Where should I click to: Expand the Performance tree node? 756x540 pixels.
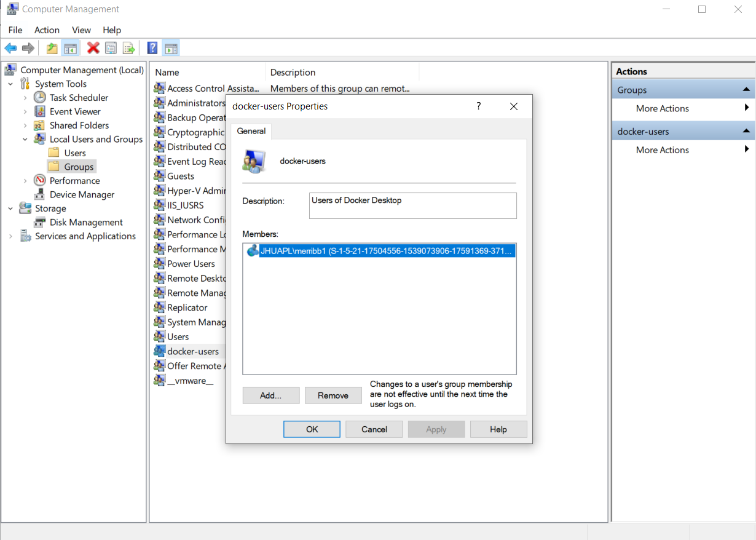pyautogui.click(x=25, y=180)
